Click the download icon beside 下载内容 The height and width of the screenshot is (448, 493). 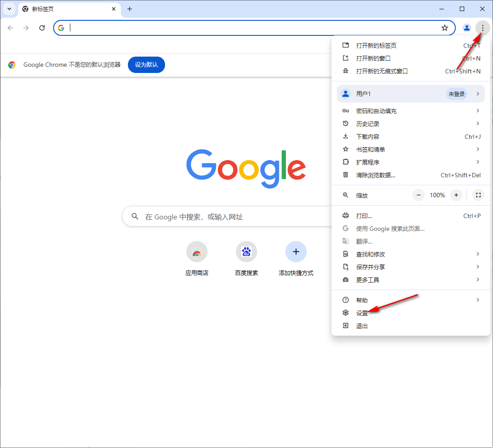[346, 136]
